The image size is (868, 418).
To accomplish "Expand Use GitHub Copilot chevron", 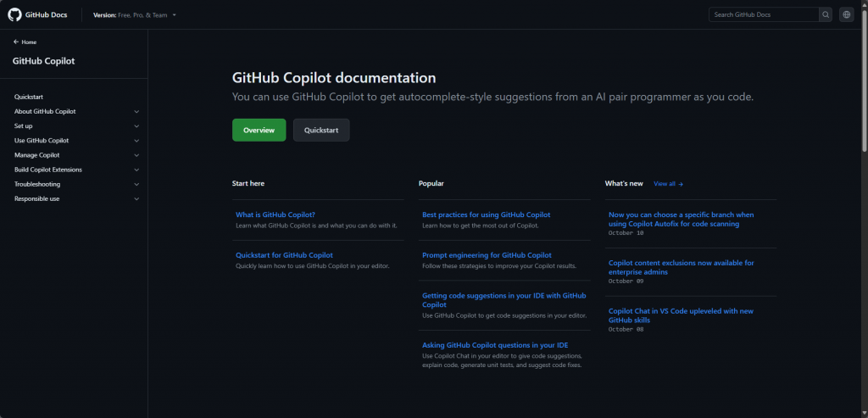I will pos(136,141).
